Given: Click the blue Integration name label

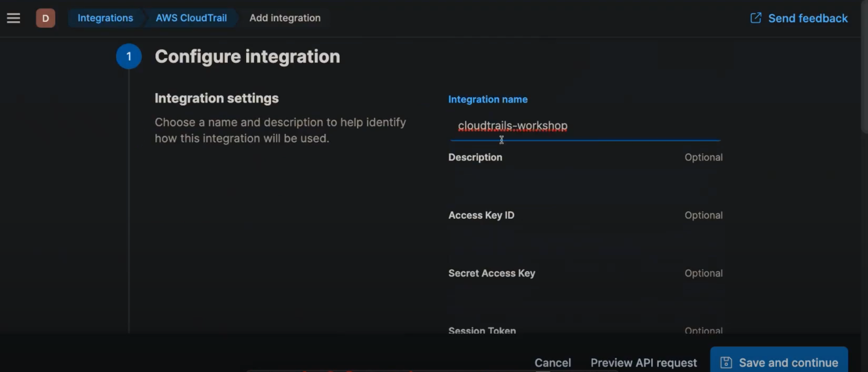Looking at the screenshot, I should pyautogui.click(x=488, y=99).
